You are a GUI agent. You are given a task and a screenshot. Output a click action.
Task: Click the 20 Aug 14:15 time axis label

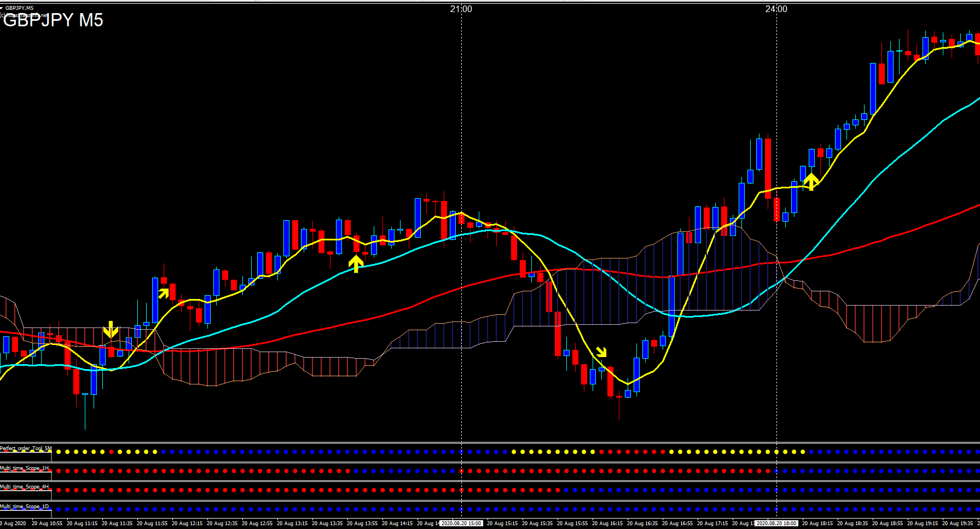[x=397, y=524]
